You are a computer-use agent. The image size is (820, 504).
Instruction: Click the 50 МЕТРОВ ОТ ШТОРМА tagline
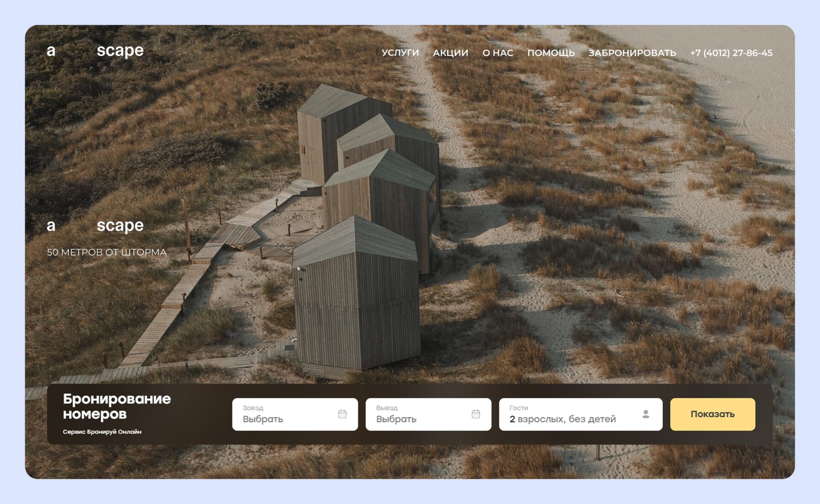coord(107,252)
